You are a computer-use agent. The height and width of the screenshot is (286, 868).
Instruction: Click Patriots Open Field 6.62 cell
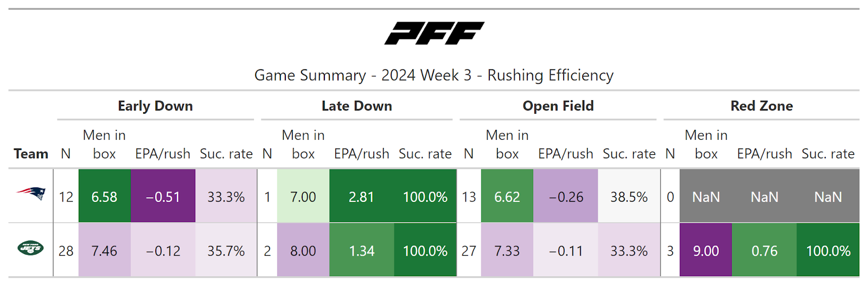tap(507, 197)
